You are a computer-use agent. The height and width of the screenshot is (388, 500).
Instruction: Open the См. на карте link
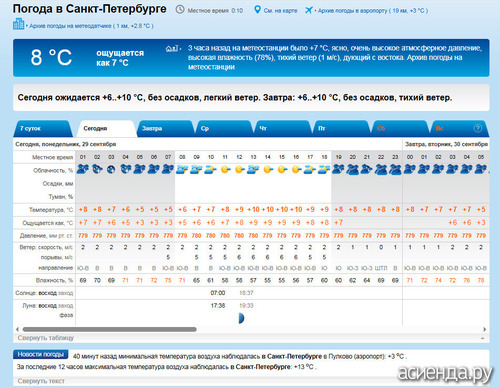click(280, 11)
